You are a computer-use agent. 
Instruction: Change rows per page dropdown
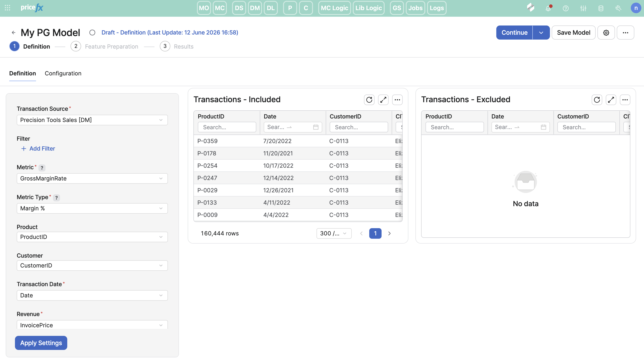pos(334,233)
